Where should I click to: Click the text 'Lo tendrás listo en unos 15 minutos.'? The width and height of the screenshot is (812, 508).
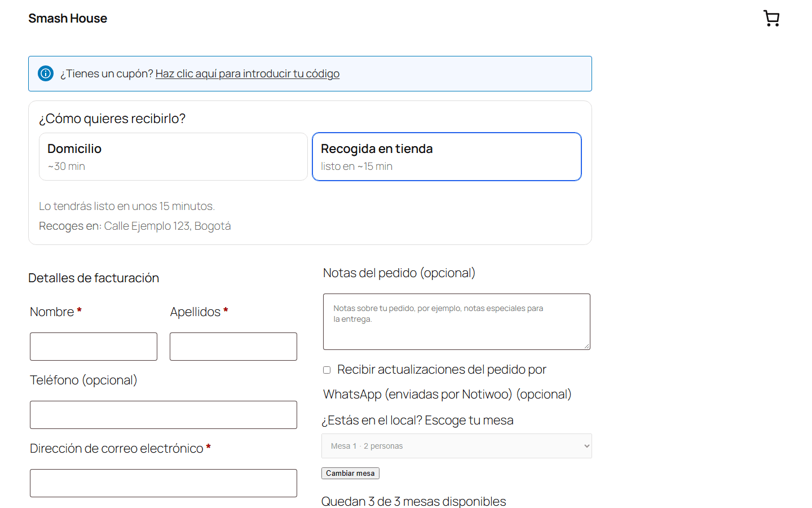(127, 206)
